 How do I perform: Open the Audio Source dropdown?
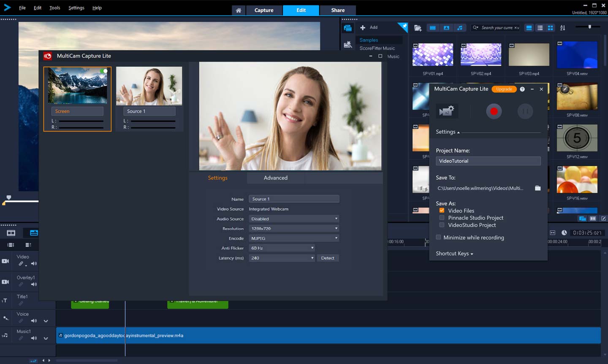[294, 219]
